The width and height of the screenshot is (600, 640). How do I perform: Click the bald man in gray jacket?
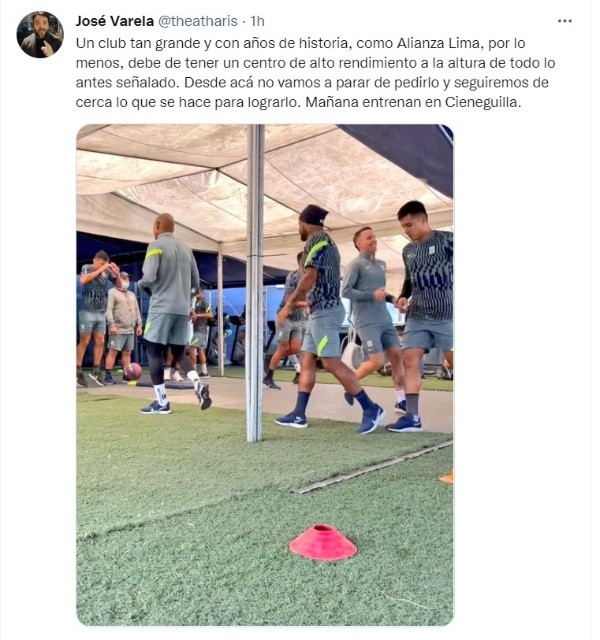click(171, 313)
